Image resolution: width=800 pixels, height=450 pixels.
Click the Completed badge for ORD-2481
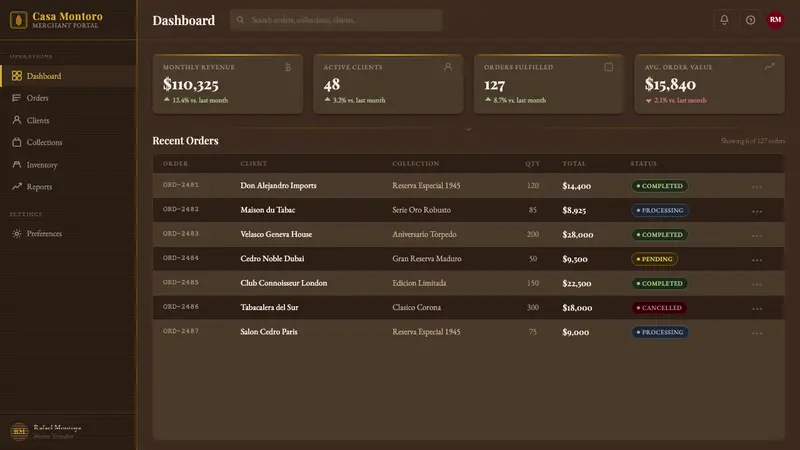point(660,186)
